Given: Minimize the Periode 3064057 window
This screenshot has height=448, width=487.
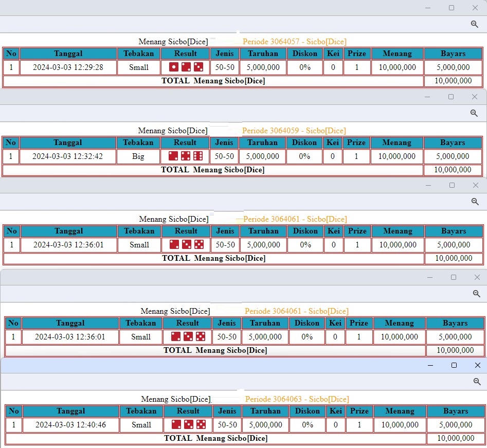Looking at the screenshot, I should click(428, 8).
